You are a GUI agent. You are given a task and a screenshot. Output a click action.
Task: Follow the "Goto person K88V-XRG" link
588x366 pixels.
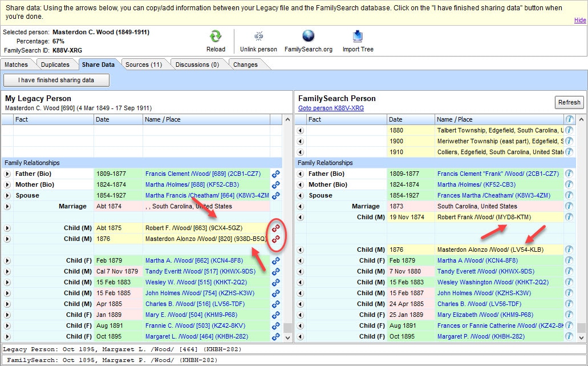331,108
